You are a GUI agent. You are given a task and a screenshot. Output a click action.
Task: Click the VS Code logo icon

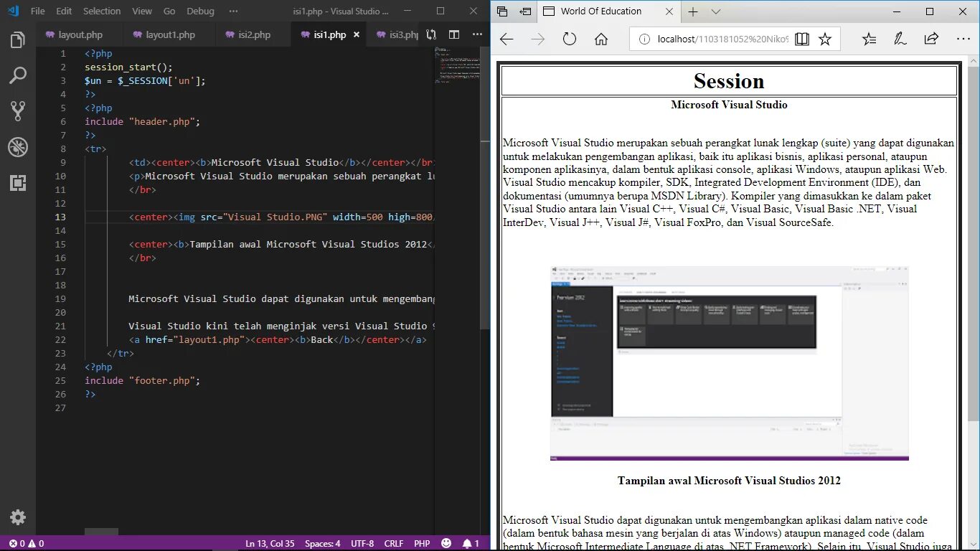point(13,11)
